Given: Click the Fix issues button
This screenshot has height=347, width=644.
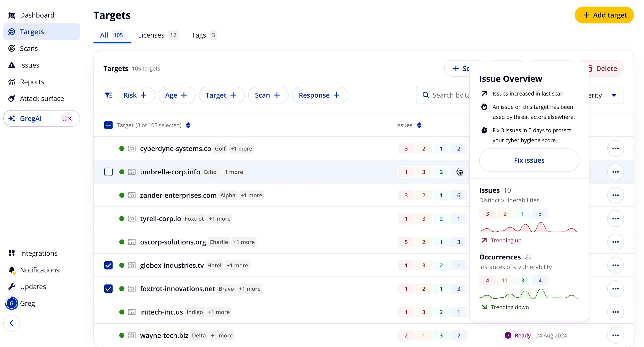Looking at the screenshot, I should tap(529, 160).
